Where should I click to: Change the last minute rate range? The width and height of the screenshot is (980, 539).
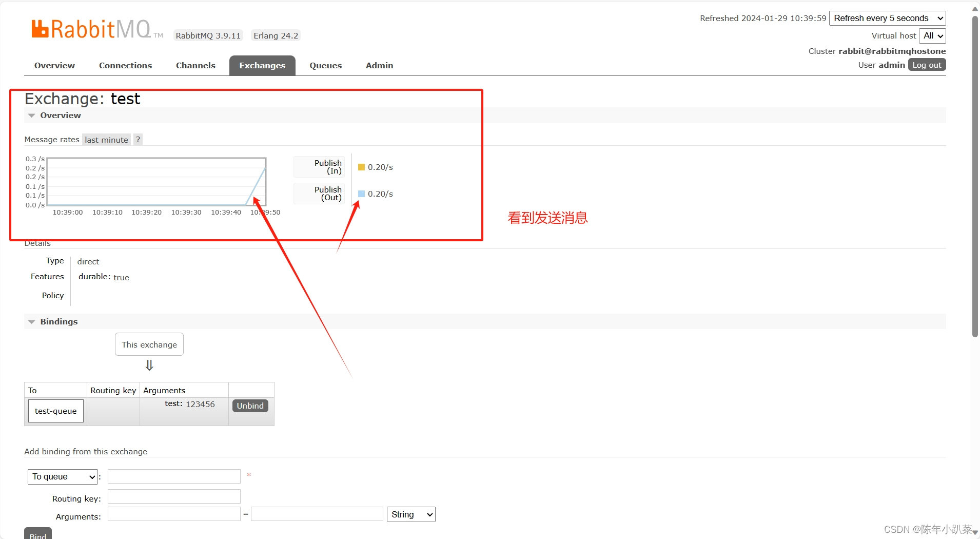pyautogui.click(x=106, y=140)
